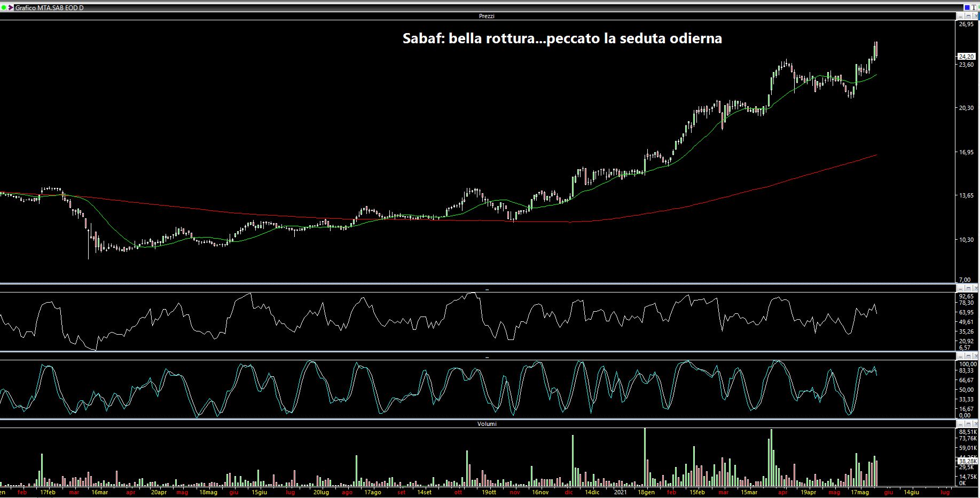Viewport: 980px width, 498px height.
Task: Click the 16,67 stochastic axis label
Action: click(x=966, y=409)
